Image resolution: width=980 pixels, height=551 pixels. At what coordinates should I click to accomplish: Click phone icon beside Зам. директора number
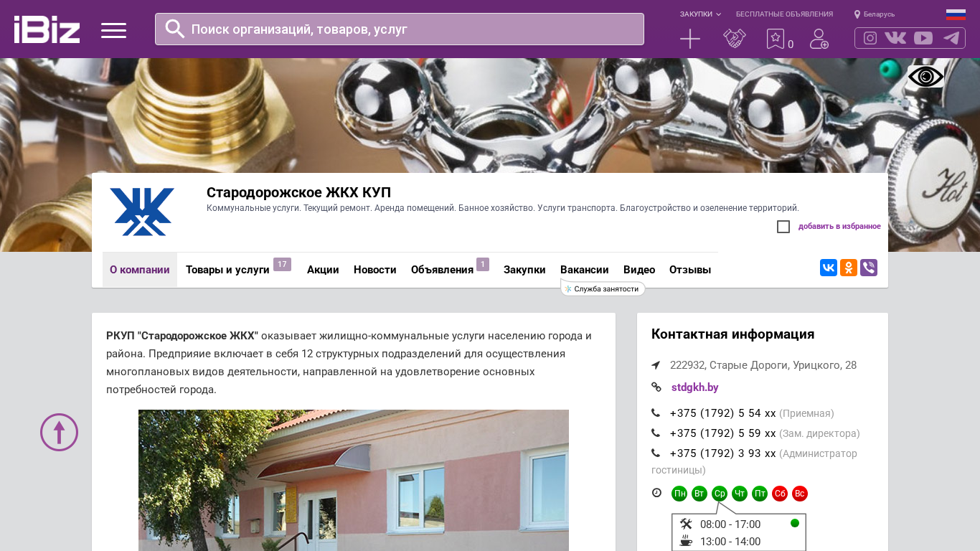click(656, 433)
